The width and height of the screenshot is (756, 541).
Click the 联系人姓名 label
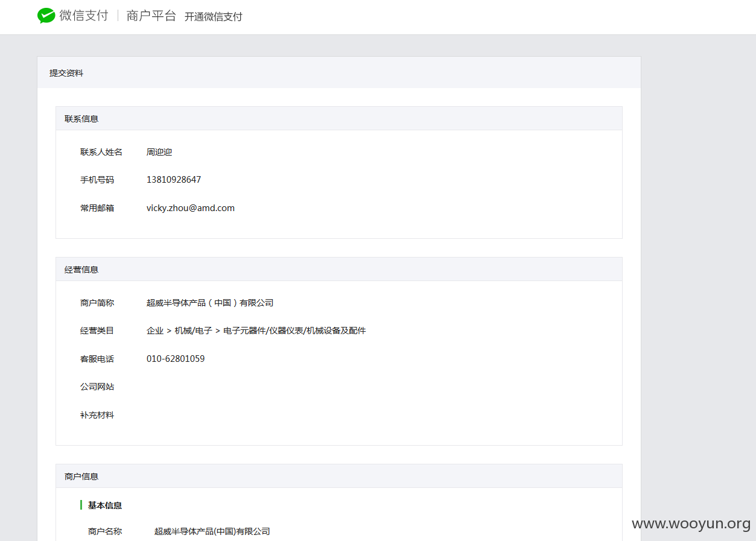(101, 152)
